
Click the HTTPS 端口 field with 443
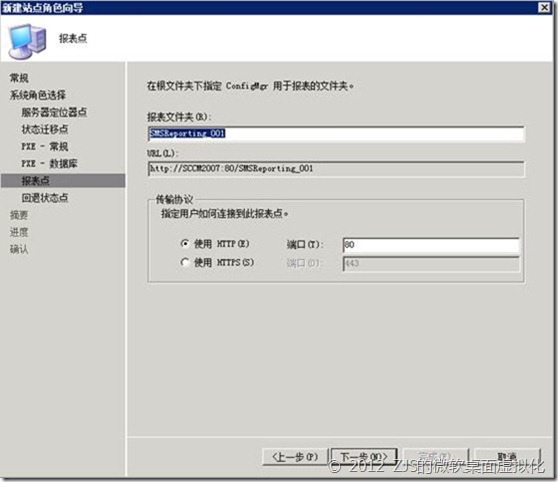(x=431, y=264)
